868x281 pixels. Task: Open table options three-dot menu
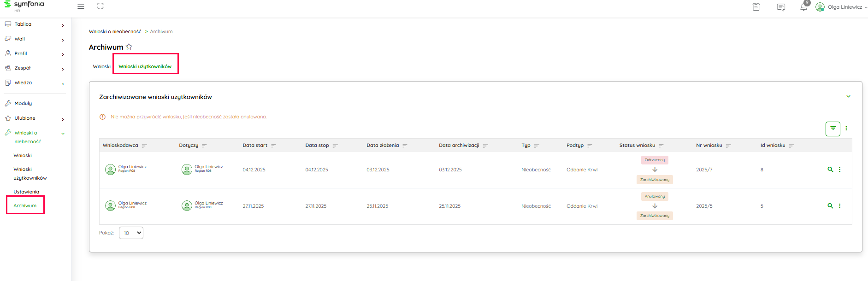tap(846, 129)
